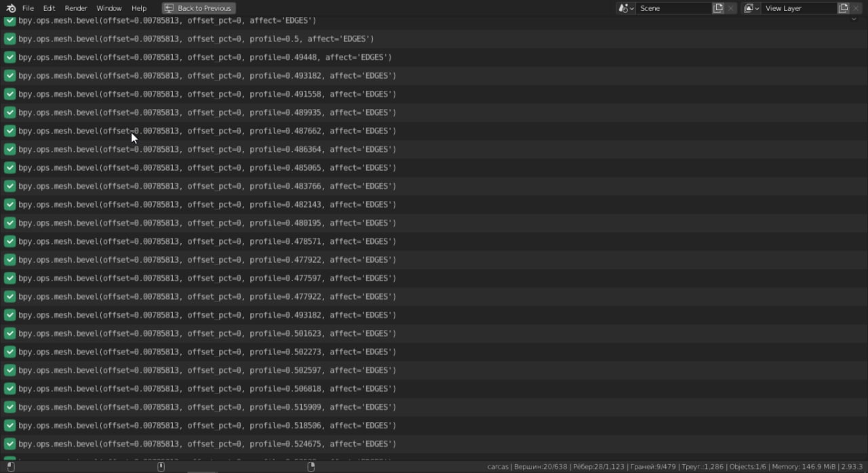This screenshot has width=868, height=473.
Task: Open the Window menu
Action: click(108, 8)
